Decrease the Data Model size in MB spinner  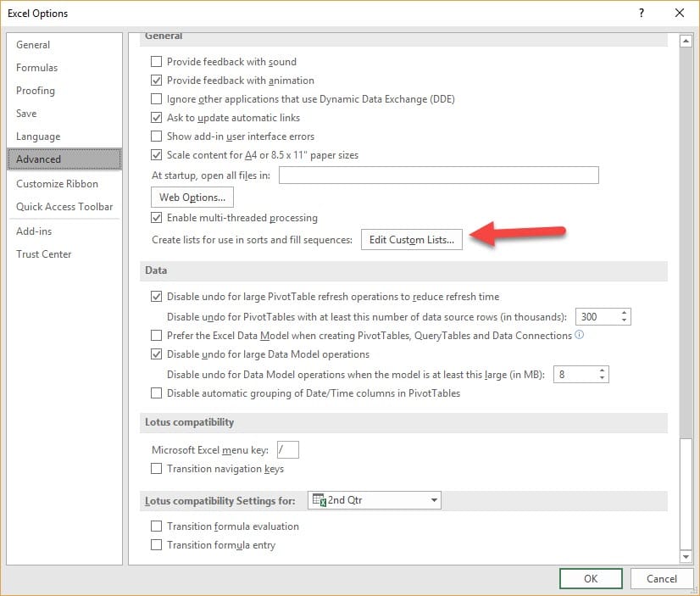[x=602, y=378]
